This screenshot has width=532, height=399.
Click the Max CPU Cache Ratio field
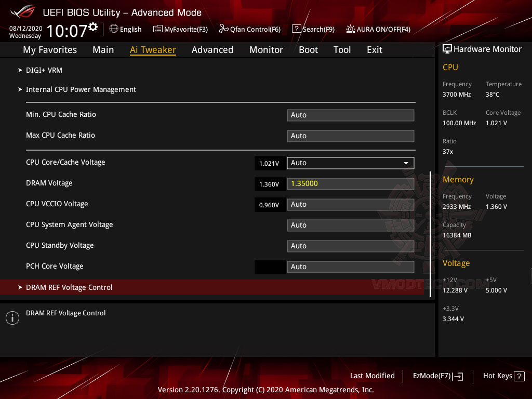coord(351,136)
